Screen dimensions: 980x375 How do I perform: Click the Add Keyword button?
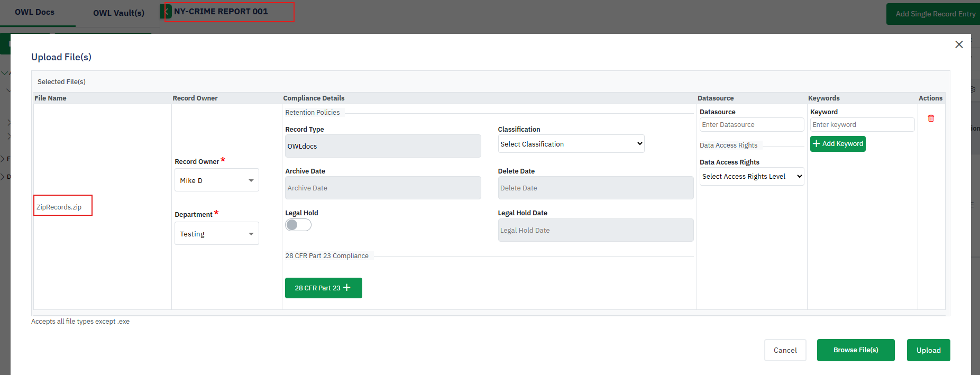838,144
